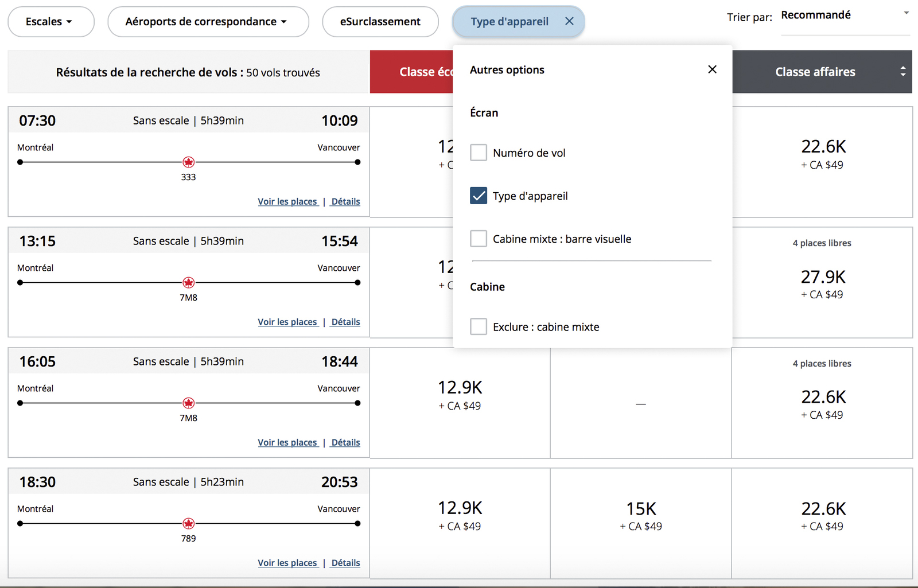Tick the Exclure : cabine mixte checkbox
The image size is (918, 588).
tap(479, 326)
